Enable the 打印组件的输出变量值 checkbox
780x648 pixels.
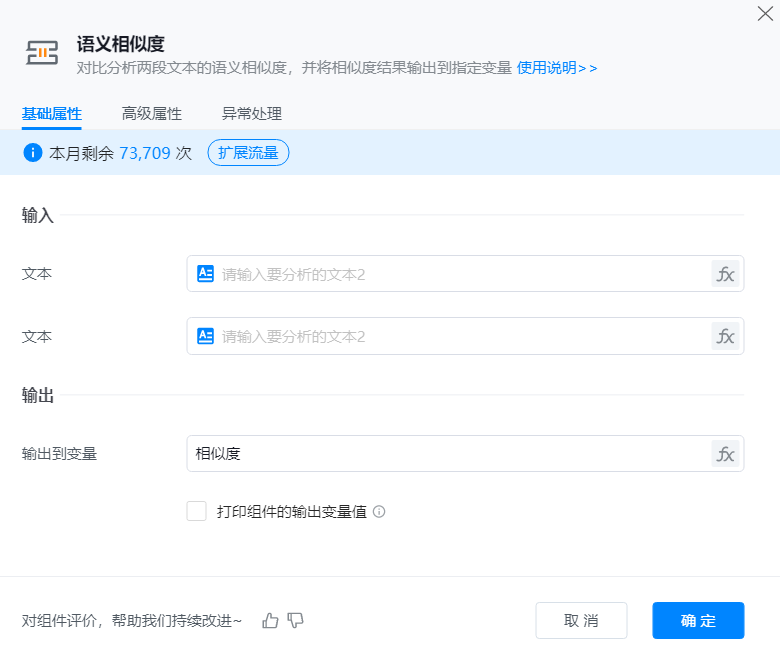click(196, 512)
